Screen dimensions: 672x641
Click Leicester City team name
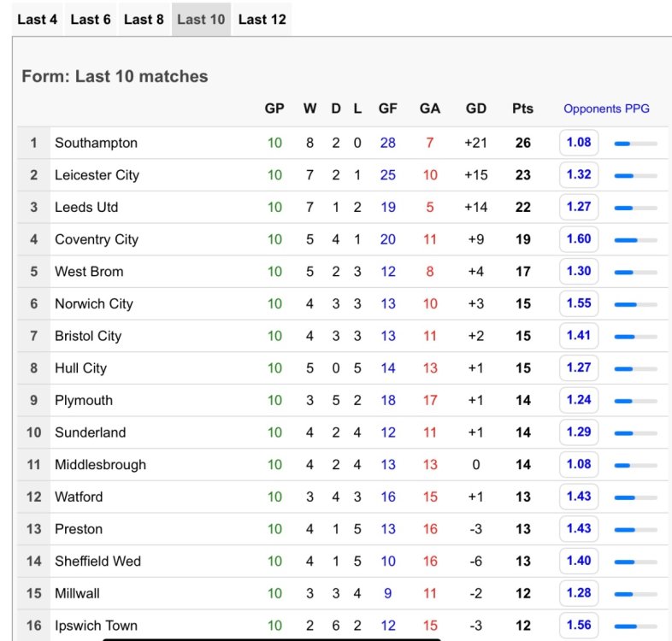click(x=97, y=175)
